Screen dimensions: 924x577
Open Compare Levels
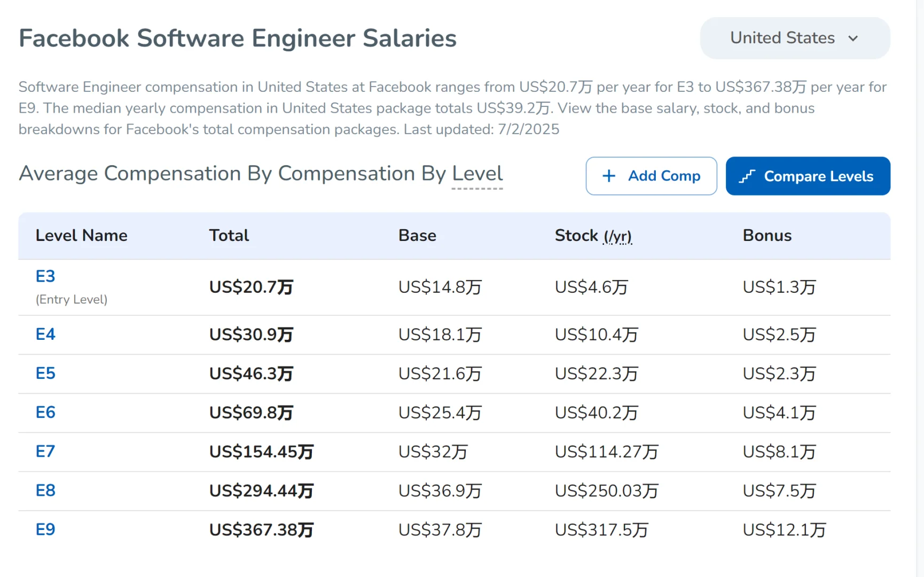808,176
